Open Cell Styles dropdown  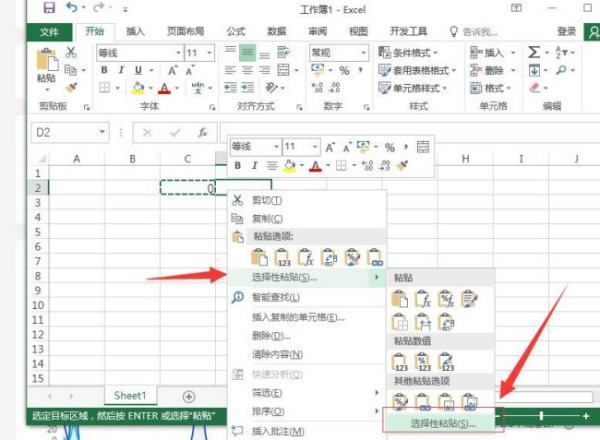pyautogui.click(x=412, y=88)
